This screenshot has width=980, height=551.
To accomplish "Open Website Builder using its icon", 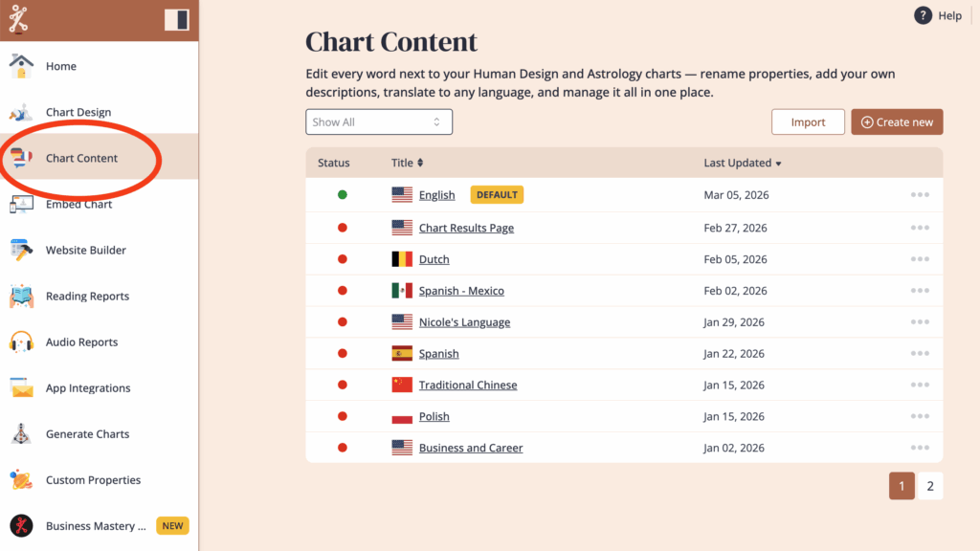I will coord(21,251).
